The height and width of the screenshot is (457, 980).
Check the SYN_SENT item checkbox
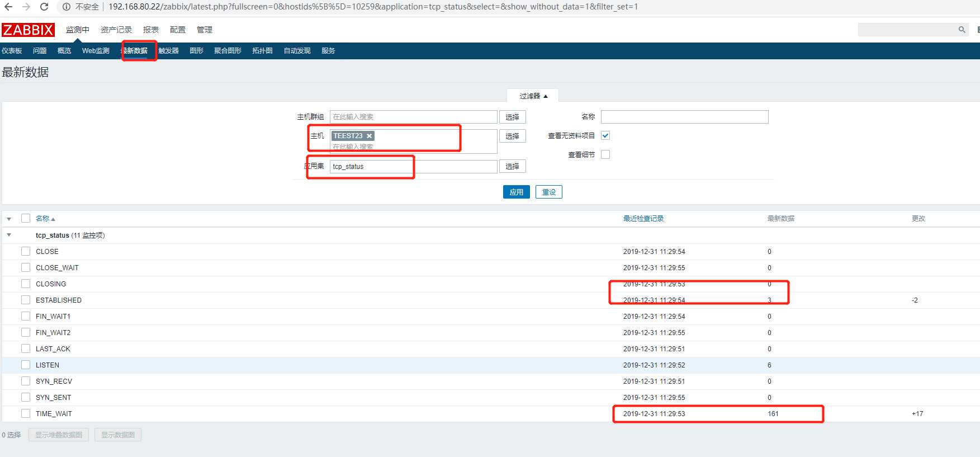26,397
